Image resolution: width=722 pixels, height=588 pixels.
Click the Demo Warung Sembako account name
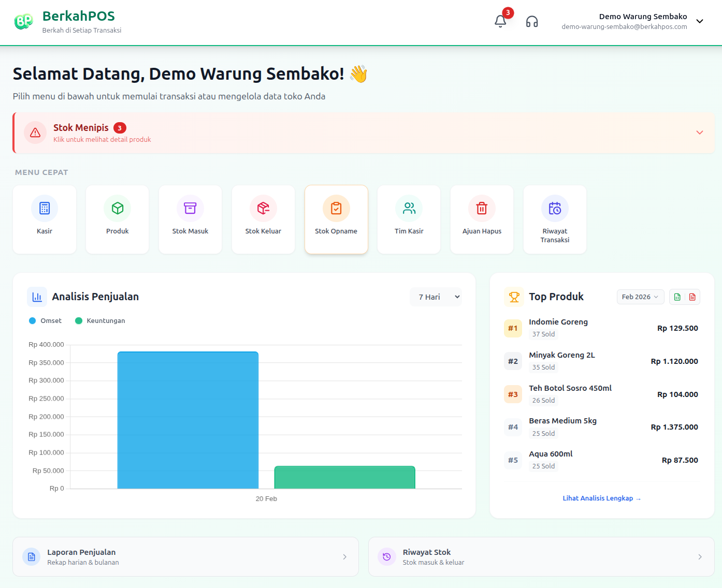[x=643, y=17]
